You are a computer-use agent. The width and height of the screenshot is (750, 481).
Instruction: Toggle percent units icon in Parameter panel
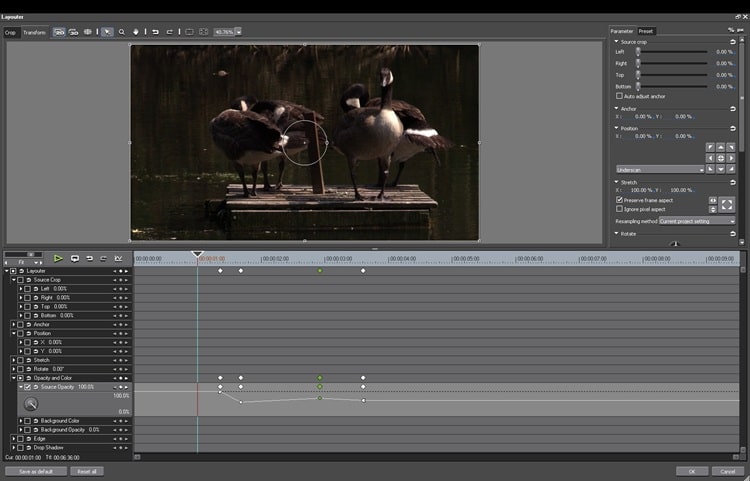pyautogui.click(x=731, y=30)
